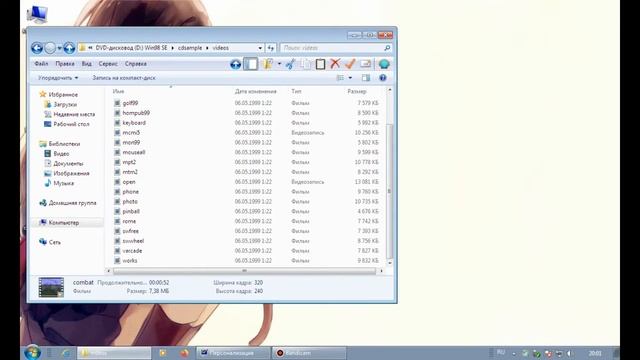640x360 pixels.
Task: Open the Изображения library
Action: (x=67, y=173)
